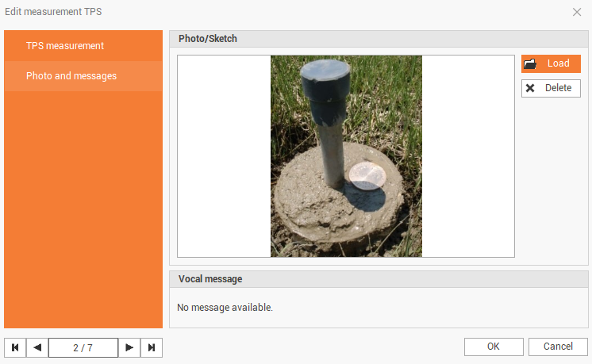Go to the previous measurement record
Screen dimensions: 592x364
[37, 347]
